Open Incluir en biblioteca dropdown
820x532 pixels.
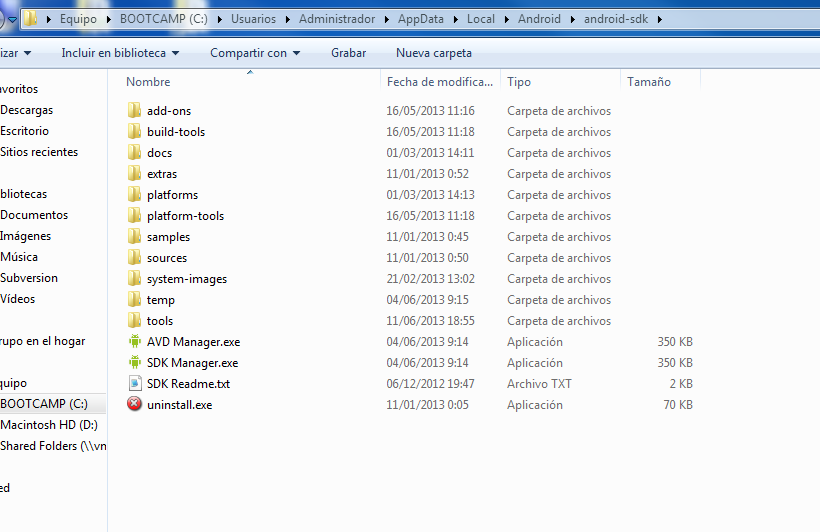pyautogui.click(x=120, y=53)
